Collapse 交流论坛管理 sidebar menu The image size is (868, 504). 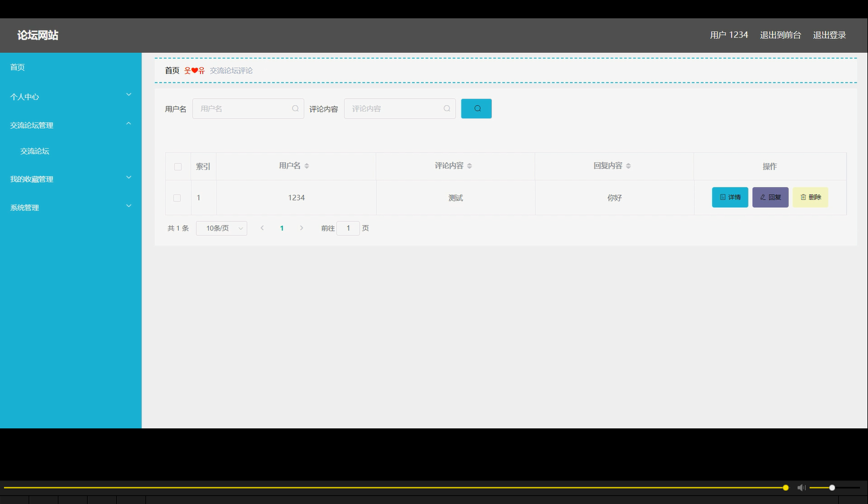70,125
